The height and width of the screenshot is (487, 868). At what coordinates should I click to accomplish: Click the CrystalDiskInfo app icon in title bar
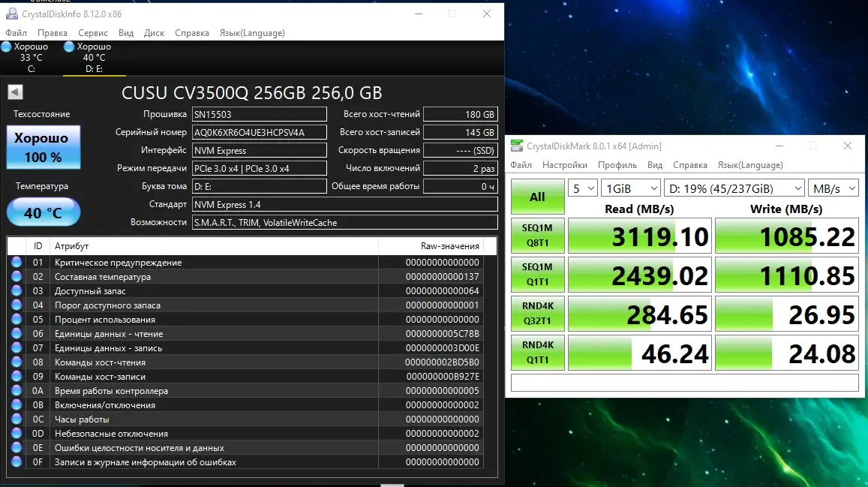coord(11,14)
